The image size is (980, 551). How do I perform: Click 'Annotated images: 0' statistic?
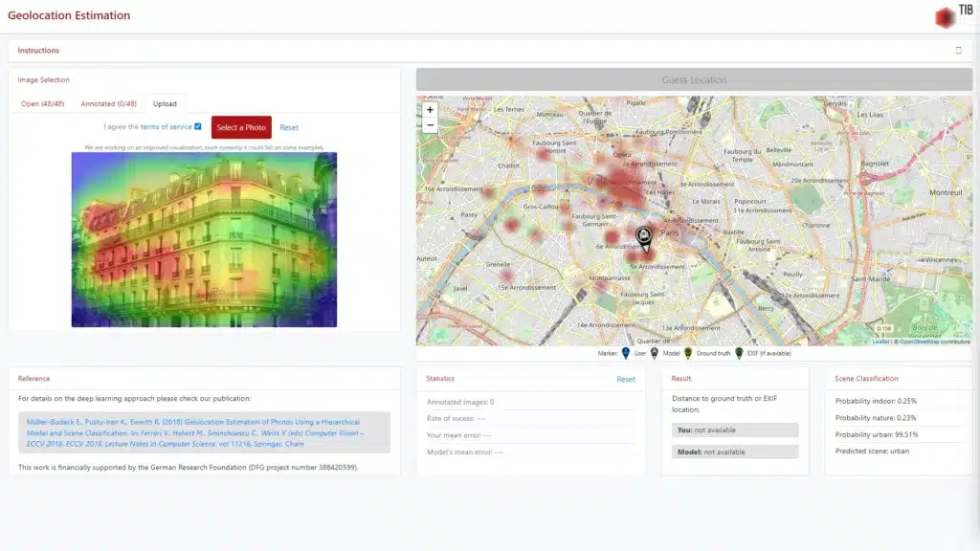[460, 403]
